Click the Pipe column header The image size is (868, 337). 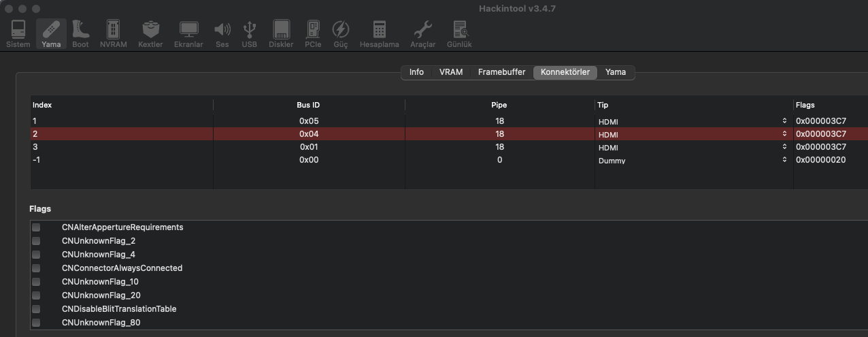499,105
